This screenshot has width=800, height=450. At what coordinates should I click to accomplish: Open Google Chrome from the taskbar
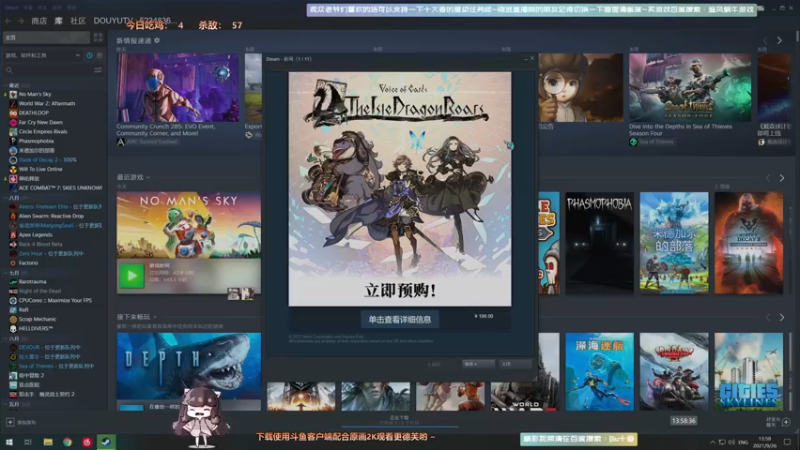tap(67, 442)
